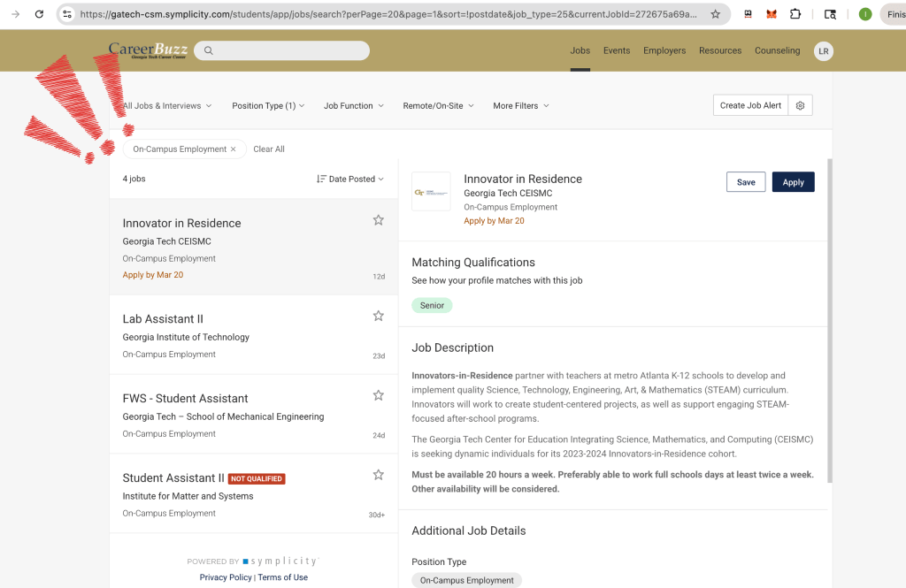Remove the On-Campus Employment filter chip
This screenshot has width=906, height=588.
point(234,149)
